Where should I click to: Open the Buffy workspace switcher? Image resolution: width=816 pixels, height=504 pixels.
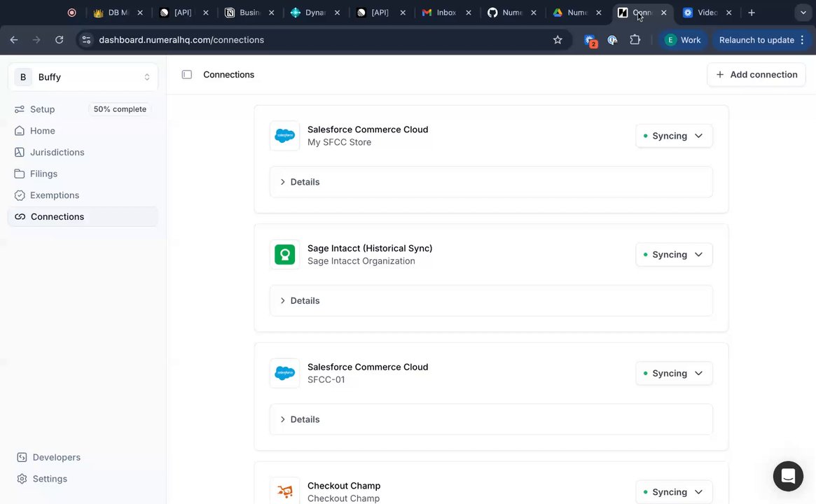[x=83, y=77]
